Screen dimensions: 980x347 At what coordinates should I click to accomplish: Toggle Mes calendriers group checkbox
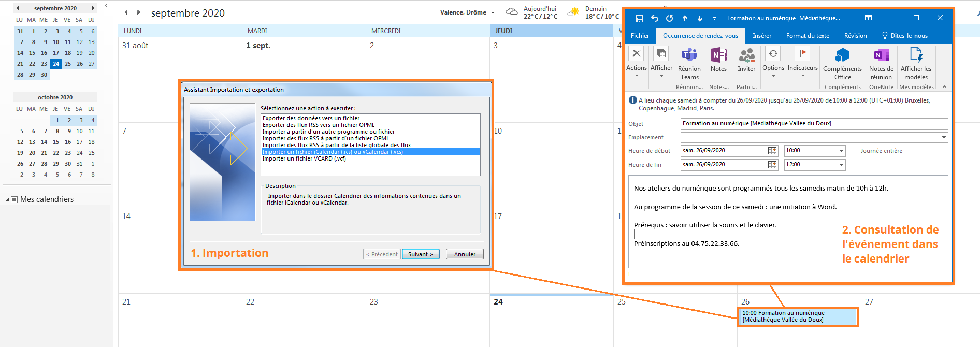[x=15, y=199]
